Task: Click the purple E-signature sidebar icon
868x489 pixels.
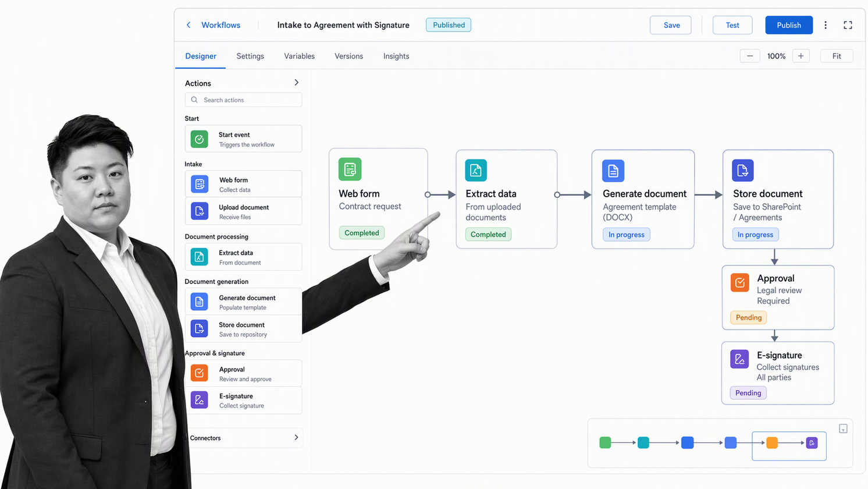Action: [x=200, y=400]
